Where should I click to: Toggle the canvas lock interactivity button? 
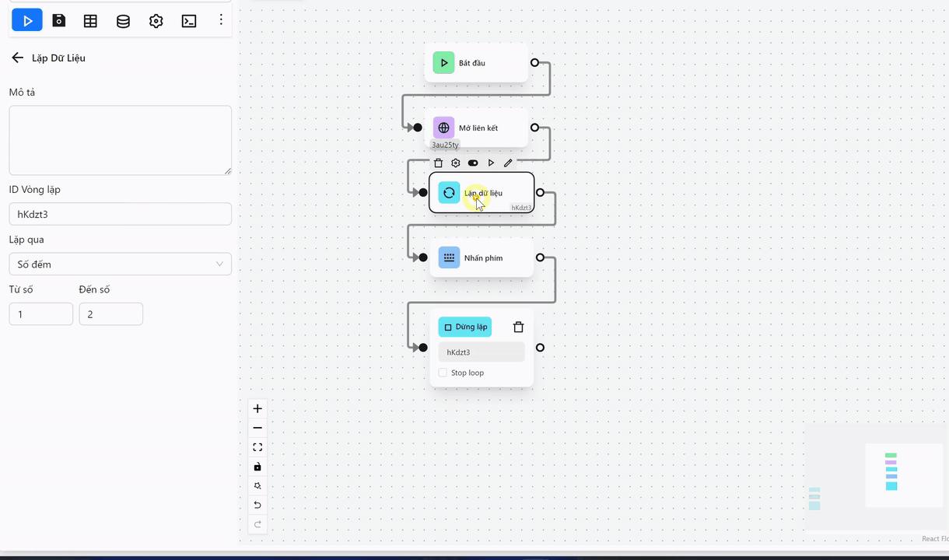coord(257,467)
